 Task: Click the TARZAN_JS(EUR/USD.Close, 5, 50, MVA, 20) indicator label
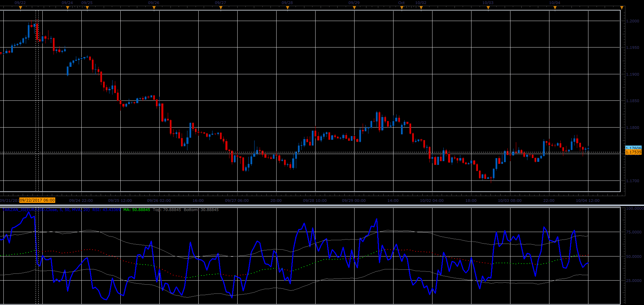46,210
